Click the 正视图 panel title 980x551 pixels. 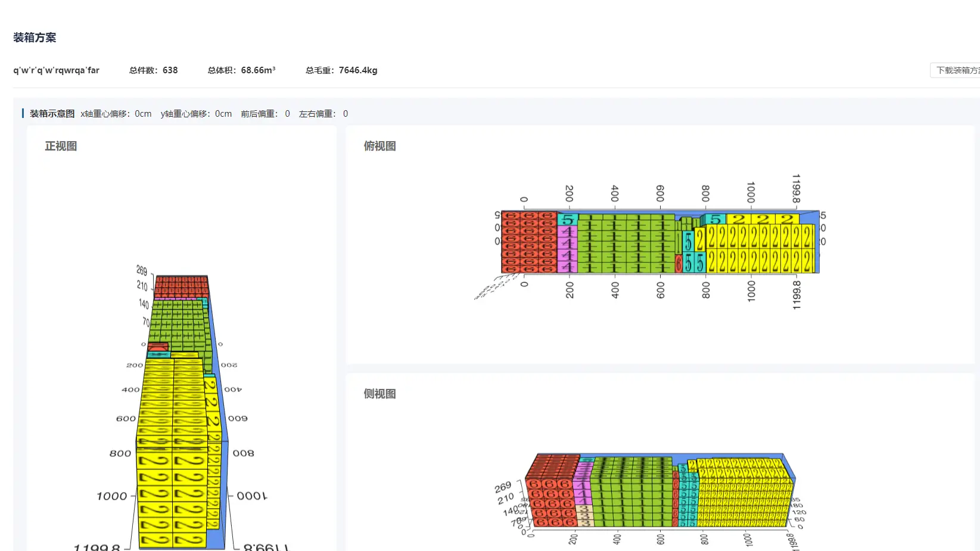tap(61, 146)
